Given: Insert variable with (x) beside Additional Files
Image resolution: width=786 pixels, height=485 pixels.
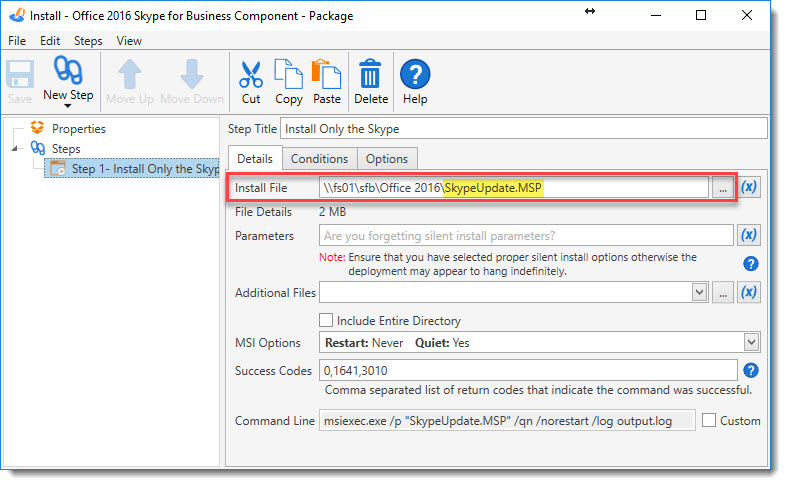Looking at the screenshot, I should [749, 292].
